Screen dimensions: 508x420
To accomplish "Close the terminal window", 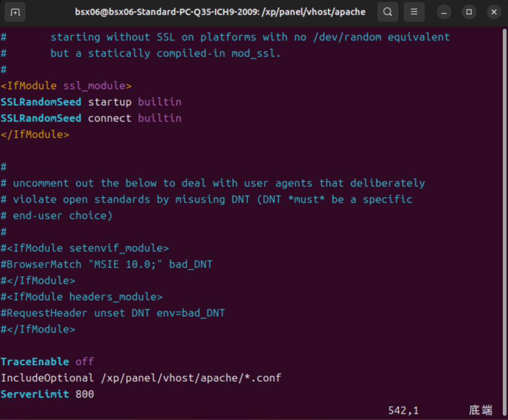I will pos(494,12).
